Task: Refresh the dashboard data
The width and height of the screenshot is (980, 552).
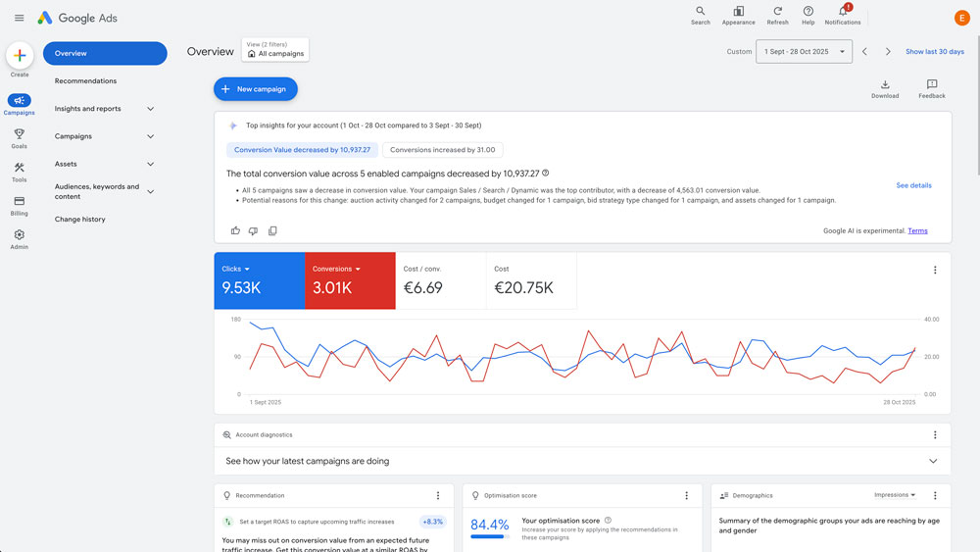Action: pos(777,15)
